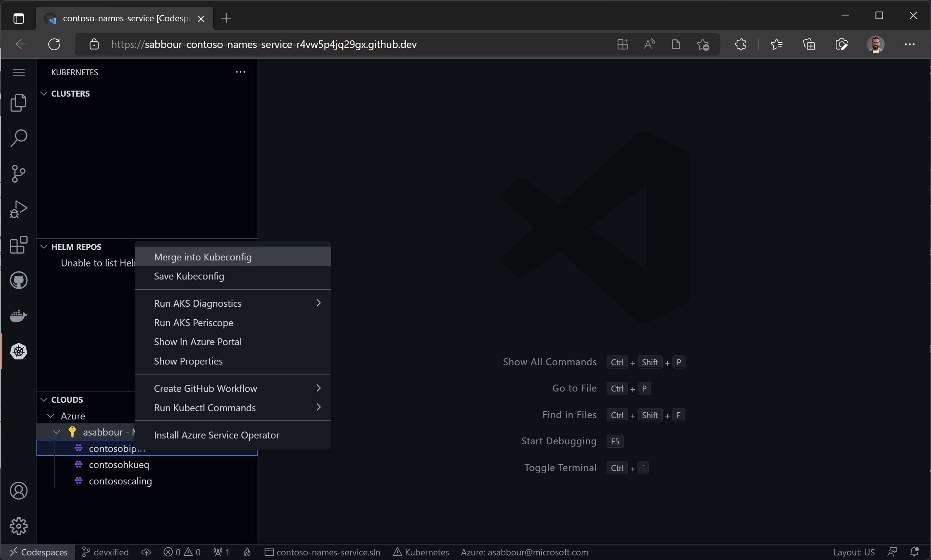This screenshot has height=560, width=931.
Task: Select the contososcaling cluster
Action: click(120, 481)
